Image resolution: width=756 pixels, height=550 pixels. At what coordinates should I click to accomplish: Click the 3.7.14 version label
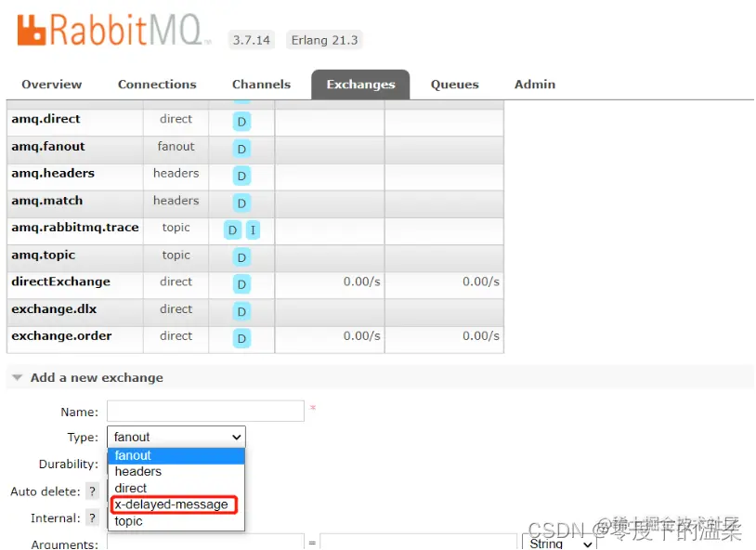pos(251,40)
